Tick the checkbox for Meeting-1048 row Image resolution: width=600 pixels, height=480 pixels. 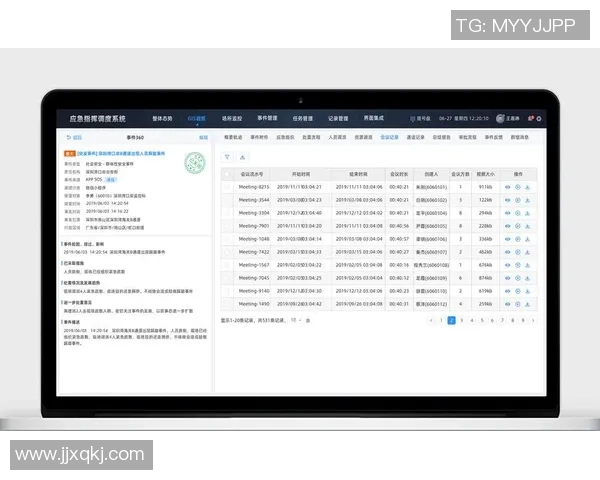click(x=228, y=239)
